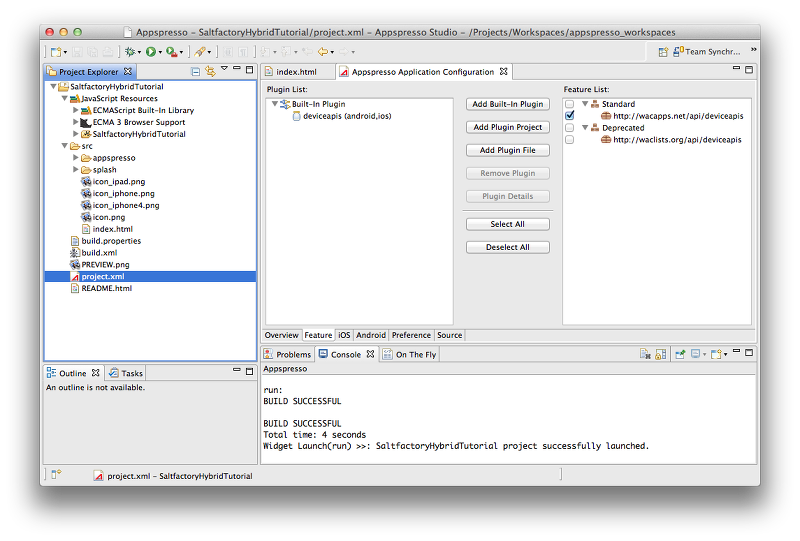This screenshot has height=541, width=800.
Task: Close the Project Explorer view tab
Action: [x=128, y=71]
